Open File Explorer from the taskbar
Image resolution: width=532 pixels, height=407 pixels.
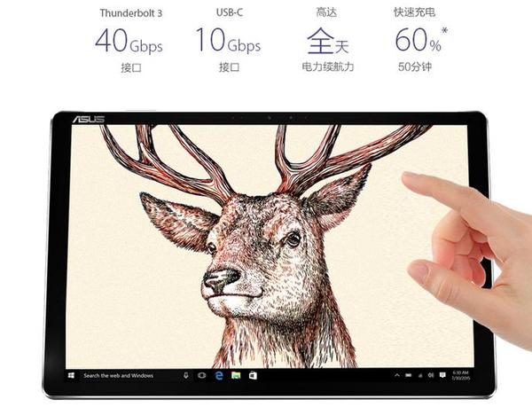coord(236,375)
